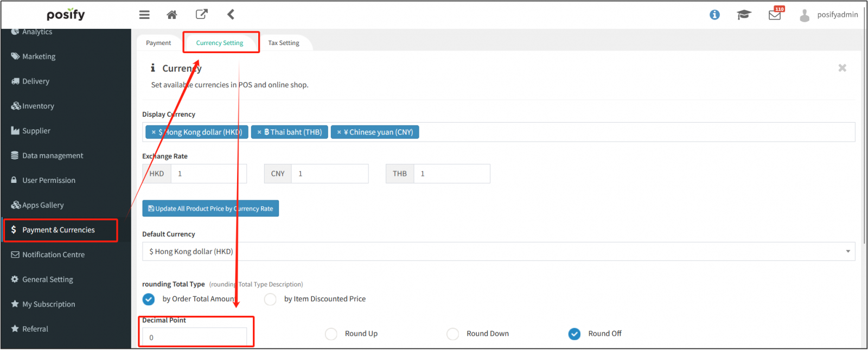This screenshot has width=868, height=350.
Task: Click the back chevron icon
Action: click(x=231, y=14)
